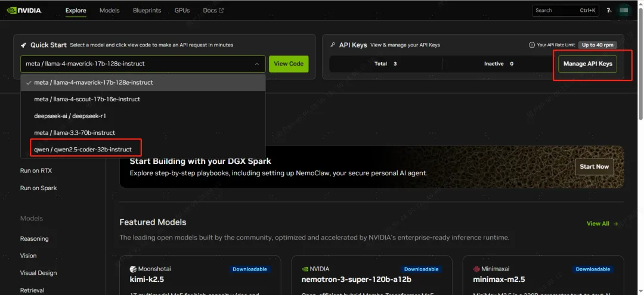Open the Blueprints tab
The width and height of the screenshot is (644, 295).
click(x=147, y=10)
